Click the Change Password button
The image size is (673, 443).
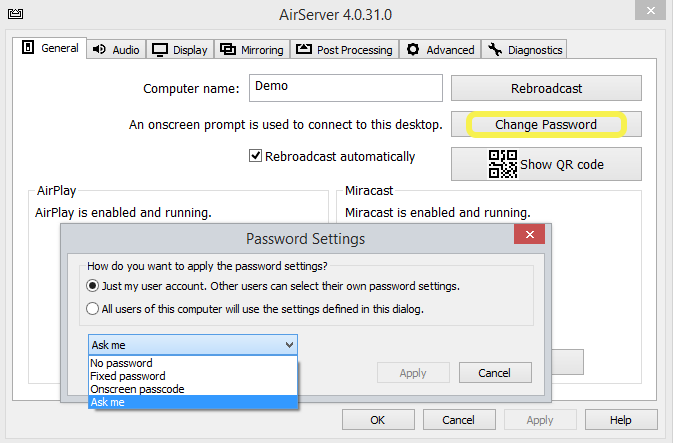[x=546, y=125]
